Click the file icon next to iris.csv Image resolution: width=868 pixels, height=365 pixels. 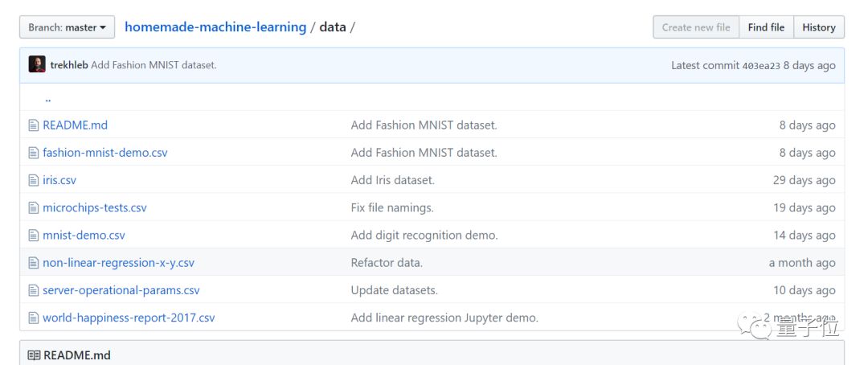tap(34, 180)
